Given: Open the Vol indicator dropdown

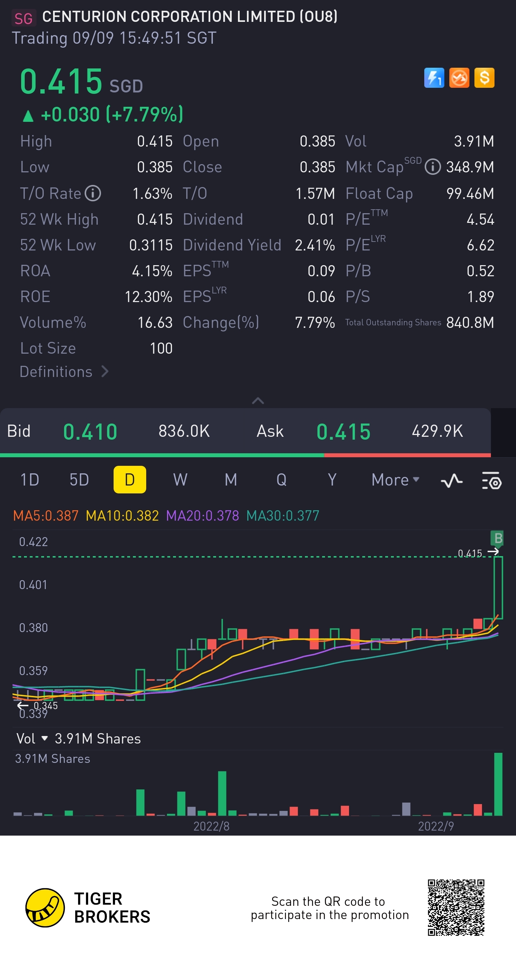Looking at the screenshot, I should 32,739.
